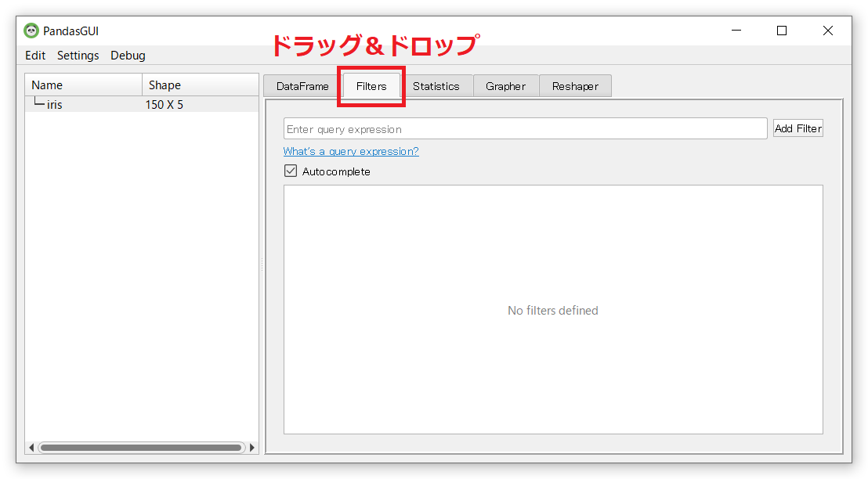Click the Shape column header
The image size is (868, 479).
click(200, 85)
